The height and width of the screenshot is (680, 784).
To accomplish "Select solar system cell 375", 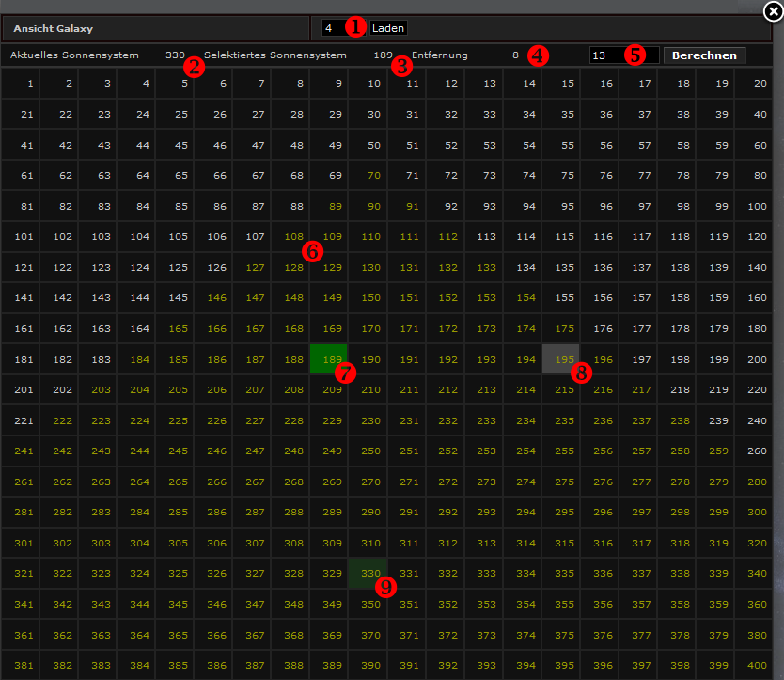I will [560, 635].
